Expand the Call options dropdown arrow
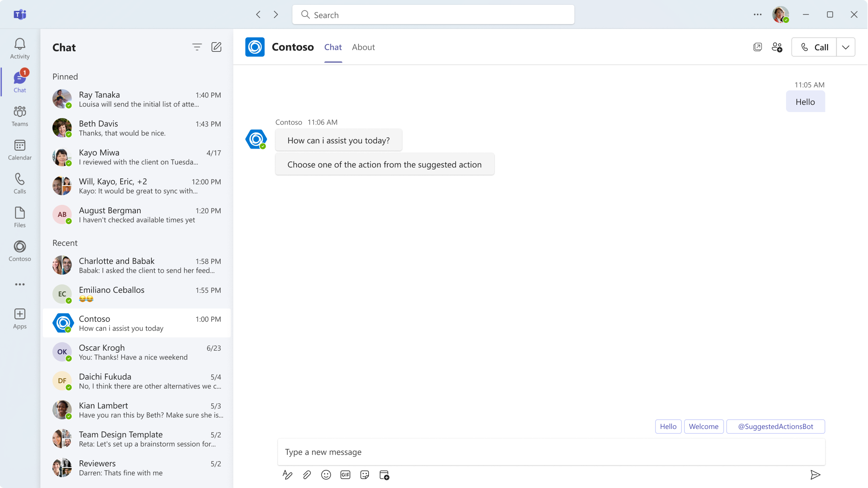 [x=845, y=47]
